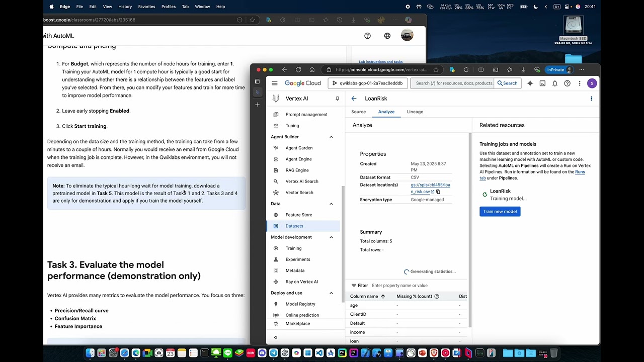Collapse the console navigation panel chevron

(x=275, y=337)
